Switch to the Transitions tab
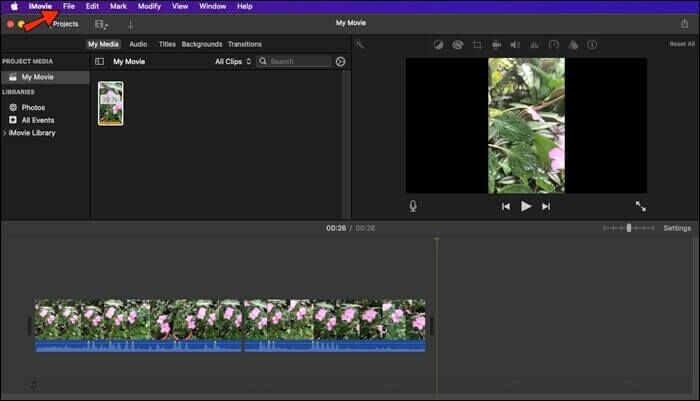700x401 pixels. tap(245, 44)
